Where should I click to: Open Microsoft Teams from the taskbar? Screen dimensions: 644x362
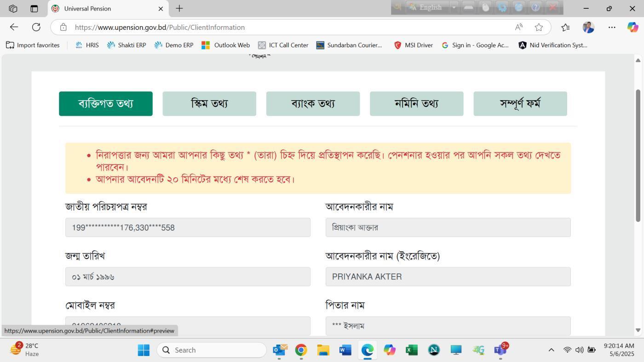coord(500,350)
